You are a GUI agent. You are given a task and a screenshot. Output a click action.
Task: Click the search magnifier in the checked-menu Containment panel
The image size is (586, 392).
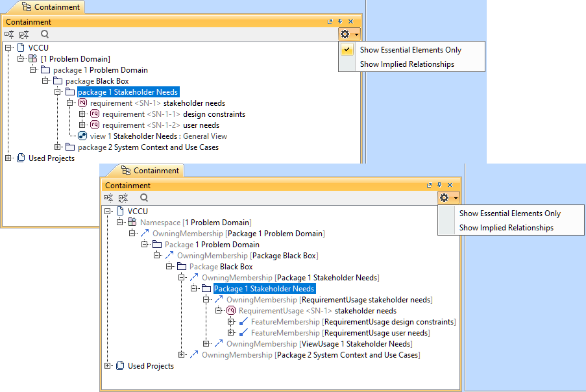click(x=45, y=34)
